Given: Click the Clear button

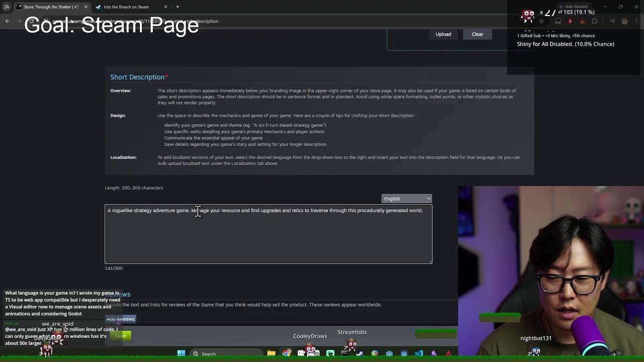Looking at the screenshot, I should tap(477, 34).
